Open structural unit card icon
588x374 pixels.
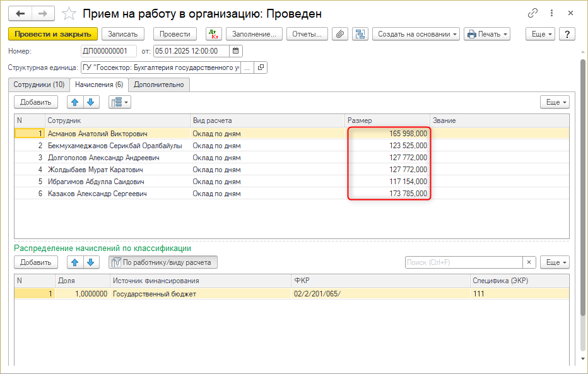[261, 67]
